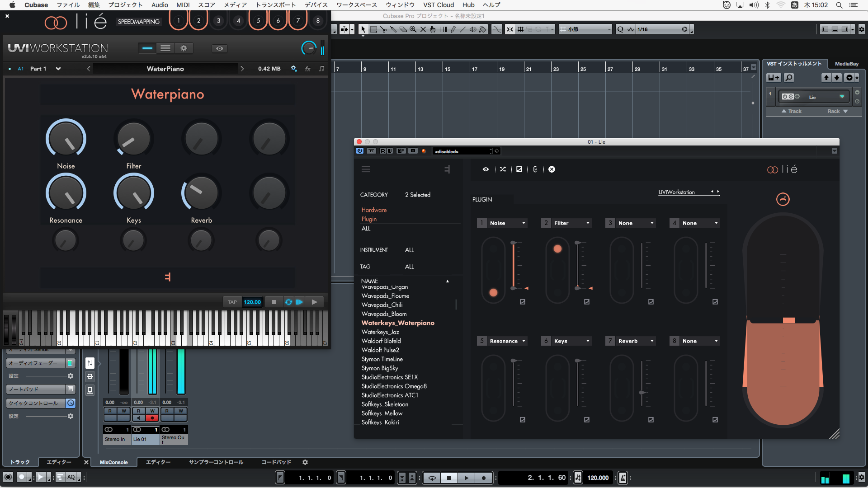The image size is (868, 488).
Task: Select the Mute X tool
Action: click(423, 29)
